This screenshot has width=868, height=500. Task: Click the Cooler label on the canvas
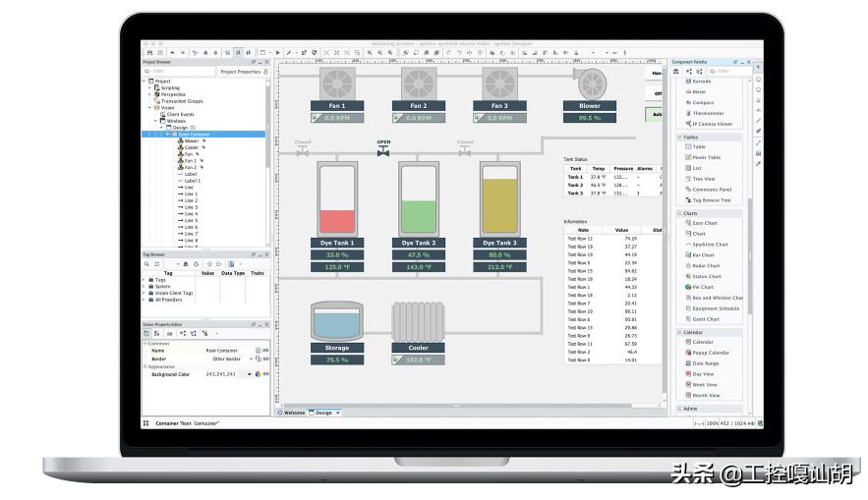pyautogui.click(x=419, y=348)
